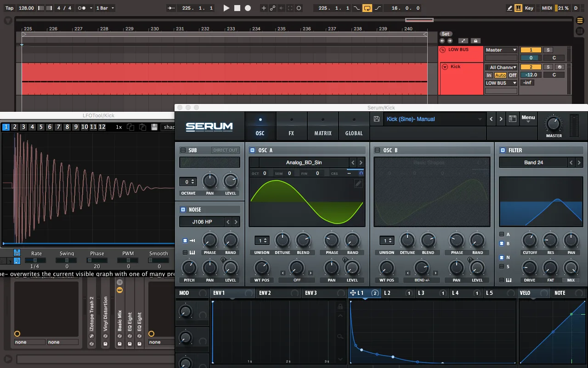
Task: Click the save preset disk icon in Serum
Action: tap(377, 119)
